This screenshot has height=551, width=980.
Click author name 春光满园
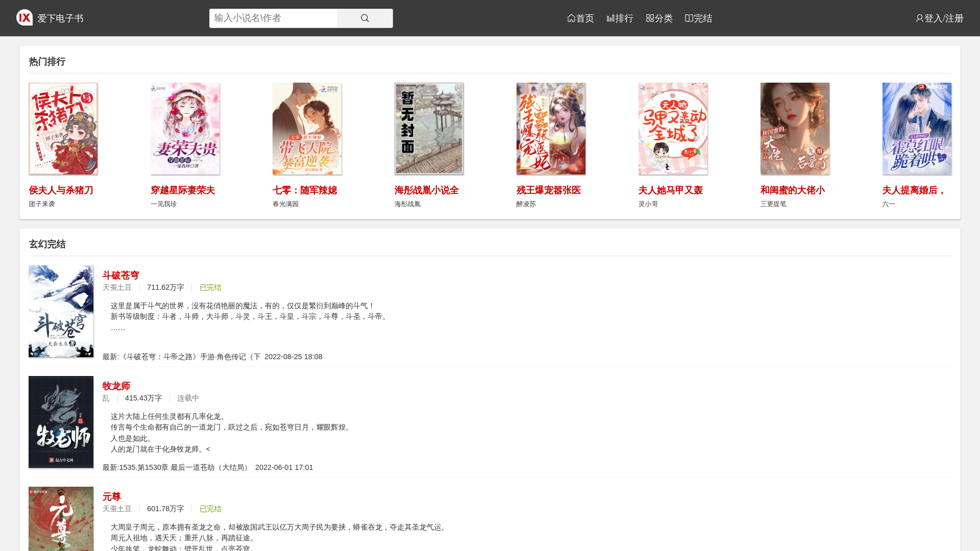coord(286,204)
